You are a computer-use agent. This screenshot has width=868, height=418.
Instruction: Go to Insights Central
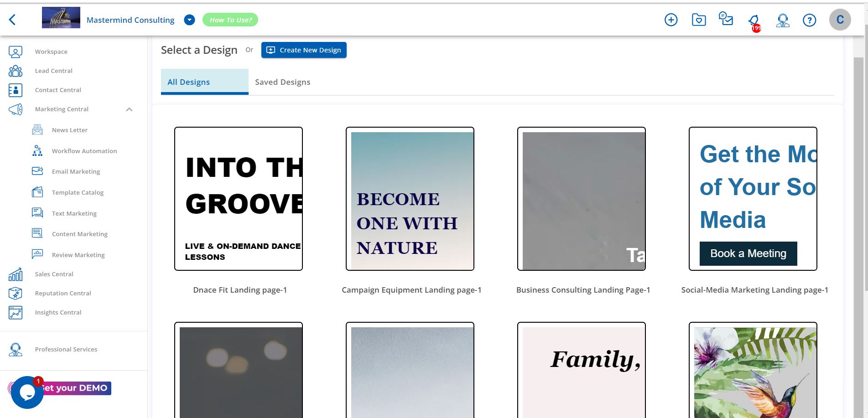(58, 312)
